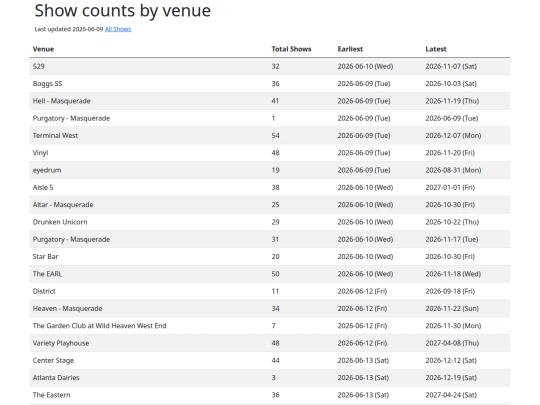Screen dimensions: 540x405
Task: Click The Eastern's latest date 2027-04-24 (Sat)
Action: pyautogui.click(x=451, y=395)
